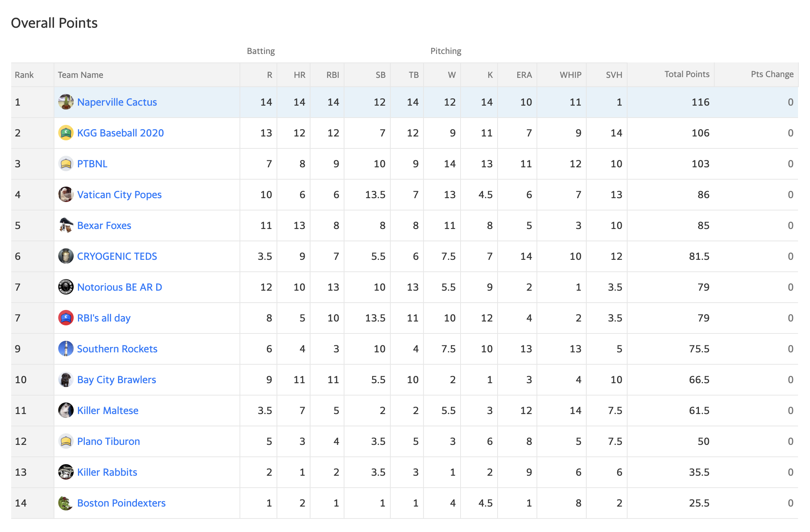
Task: Click the Pts Change column header
Action: click(x=772, y=74)
